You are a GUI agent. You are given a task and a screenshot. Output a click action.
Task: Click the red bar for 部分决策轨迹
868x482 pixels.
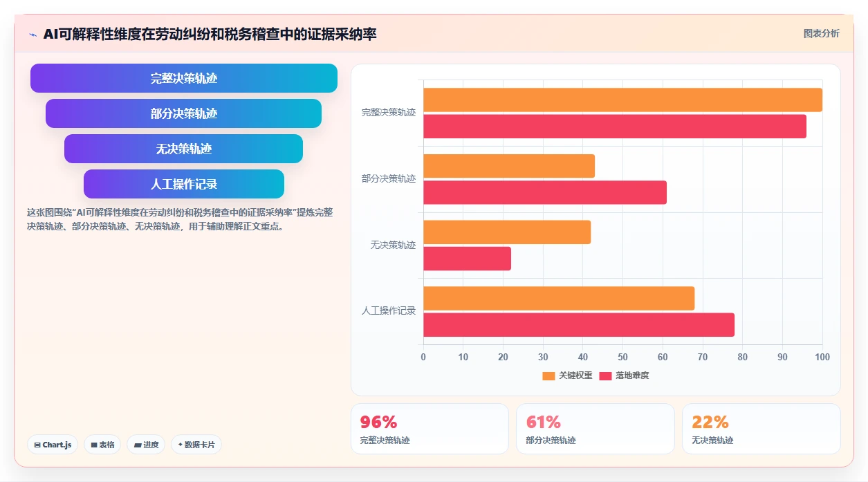(x=545, y=192)
